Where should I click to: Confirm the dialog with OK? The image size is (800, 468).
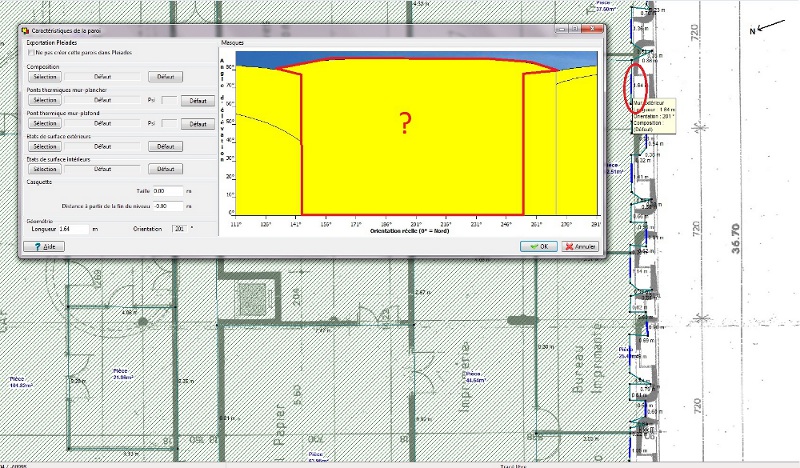[x=539, y=247]
